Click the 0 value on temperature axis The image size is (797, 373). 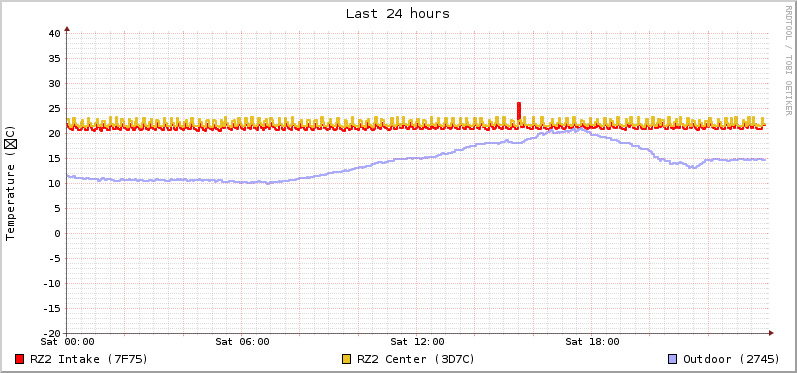point(57,233)
